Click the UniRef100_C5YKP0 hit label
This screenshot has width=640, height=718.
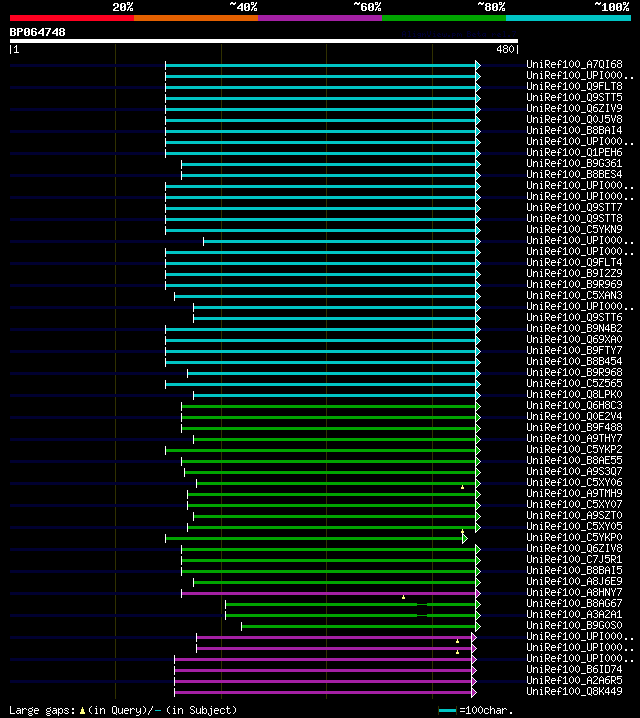coord(574,537)
